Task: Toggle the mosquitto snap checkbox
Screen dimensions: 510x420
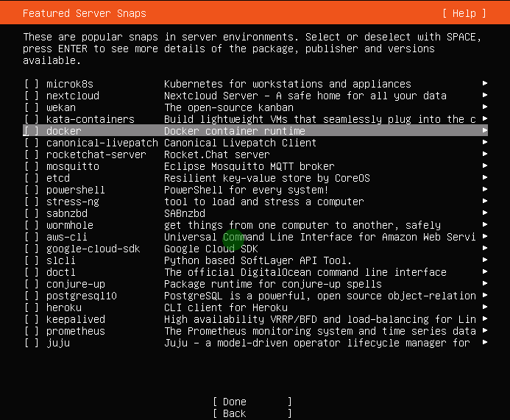Action: pos(32,166)
